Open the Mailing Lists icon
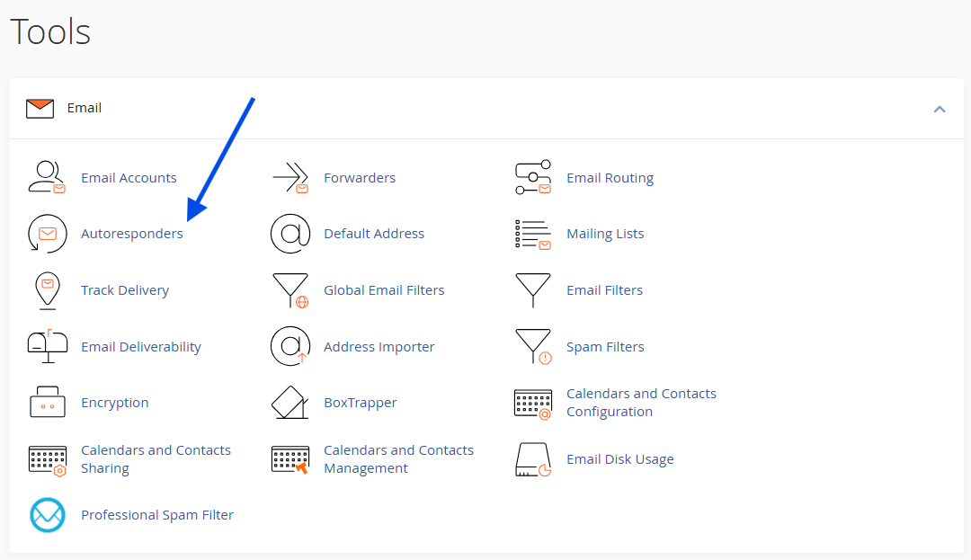971x560 pixels. 532,234
